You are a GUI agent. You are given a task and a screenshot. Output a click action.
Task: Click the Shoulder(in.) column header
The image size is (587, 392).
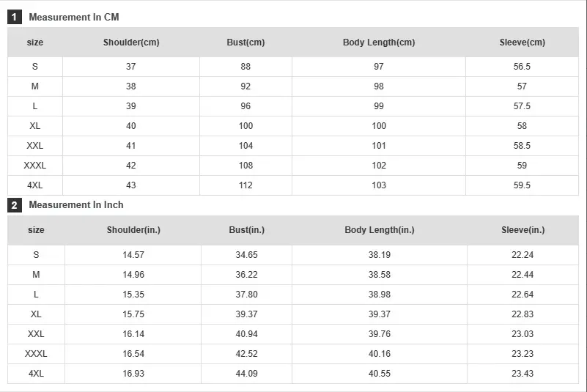click(x=133, y=230)
